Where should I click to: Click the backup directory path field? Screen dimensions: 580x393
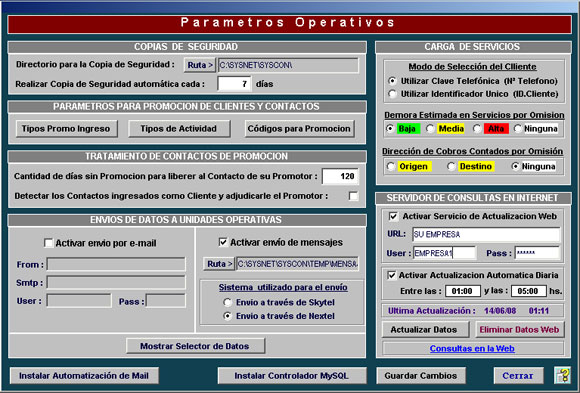[x=288, y=65]
